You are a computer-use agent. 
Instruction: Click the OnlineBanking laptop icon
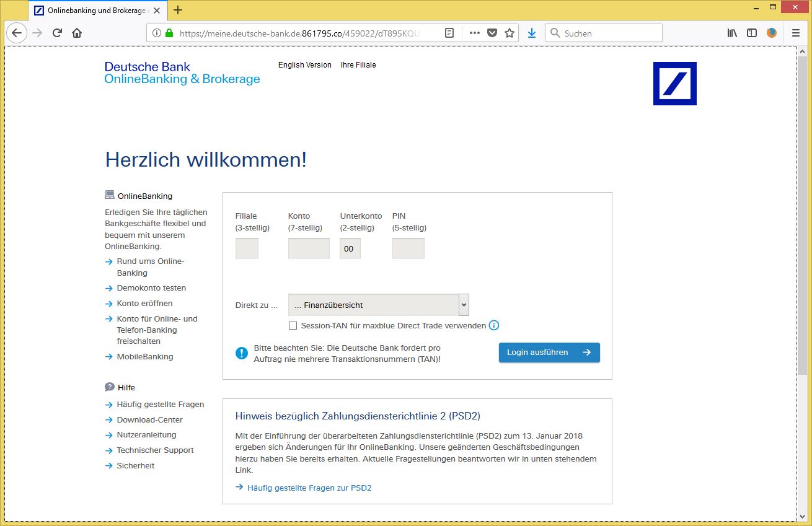(x=110, y=195)
